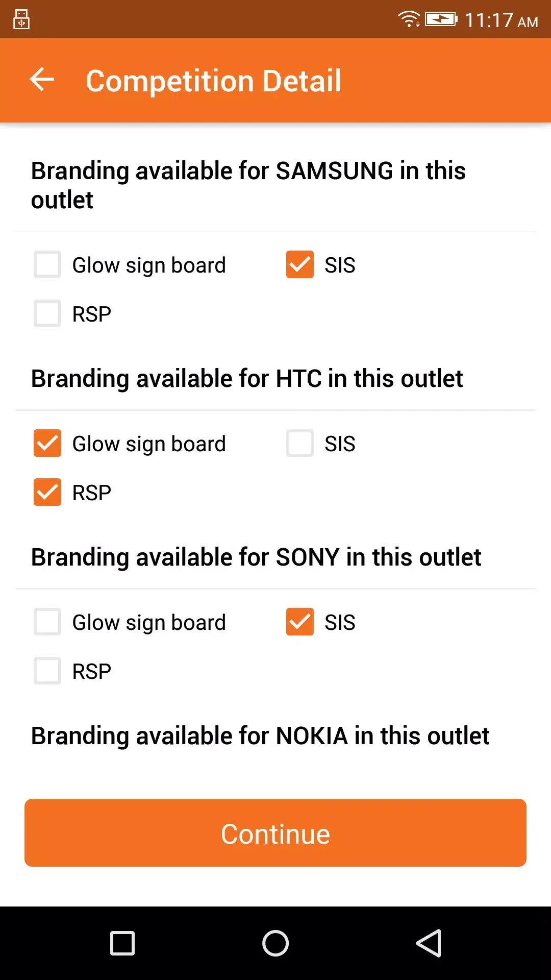
Task: Uncheck SIS under SAMSUNG branding
Action: click(x=300, y=264)
